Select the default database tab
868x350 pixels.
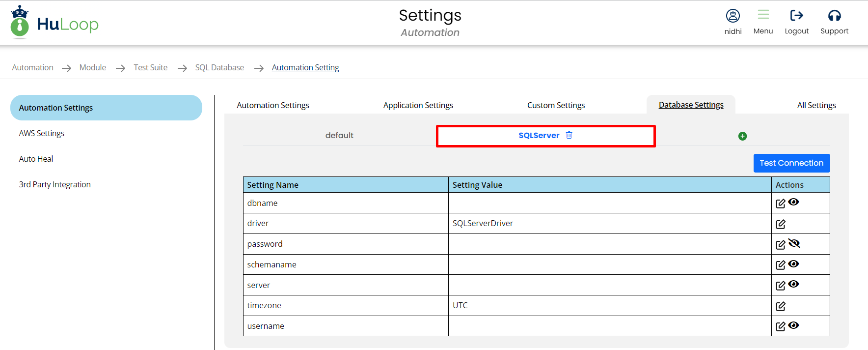[x=339, y=135]
